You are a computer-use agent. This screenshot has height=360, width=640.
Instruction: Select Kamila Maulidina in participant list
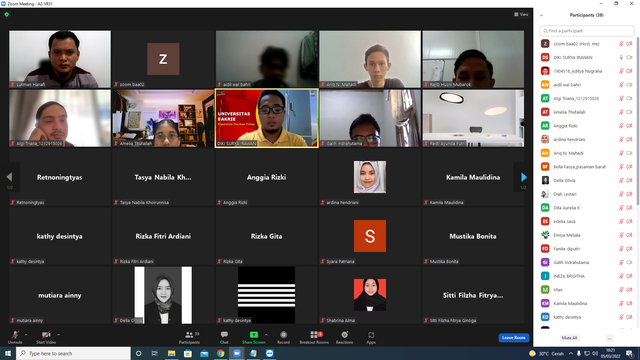[587, 303]
